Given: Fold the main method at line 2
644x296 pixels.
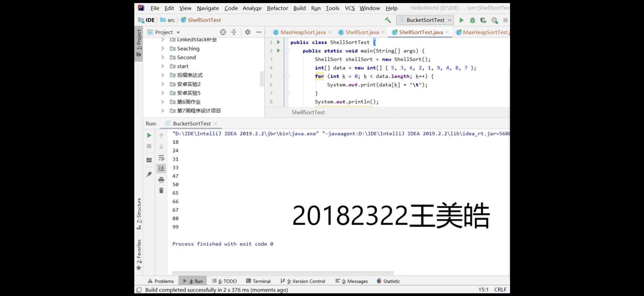Looking at the screenshot, I should tap(288, 51).
